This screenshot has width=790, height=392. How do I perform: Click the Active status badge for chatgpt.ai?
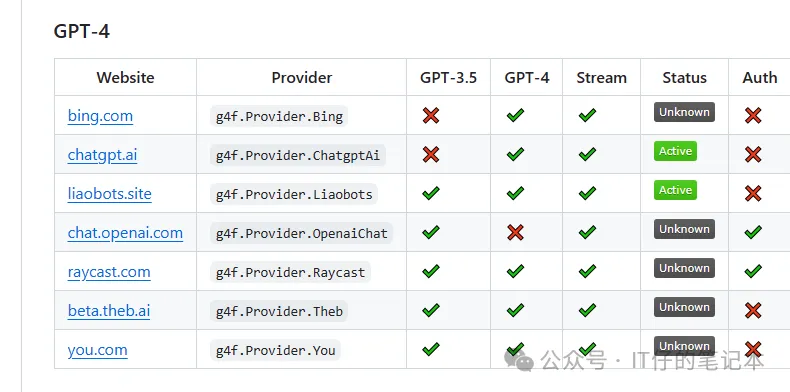[x=675, y=151]
